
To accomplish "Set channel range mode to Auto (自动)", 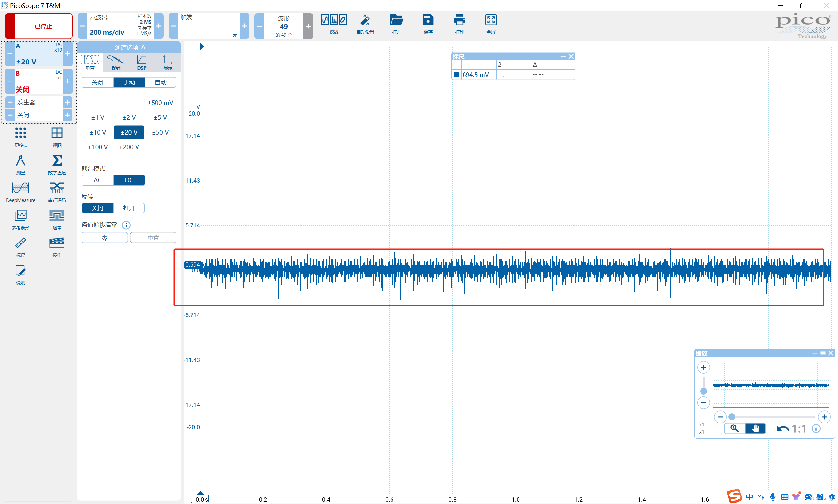I will click(x=160, y=82).
